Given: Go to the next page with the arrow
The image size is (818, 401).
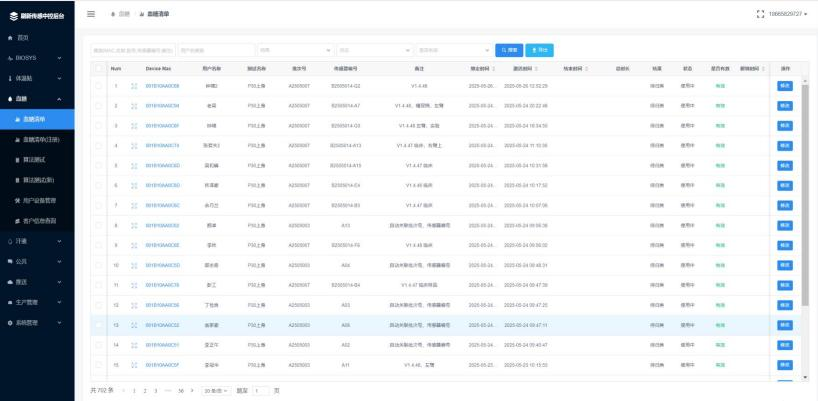Looking at the screenshot, I should click(x=192, y=391).
